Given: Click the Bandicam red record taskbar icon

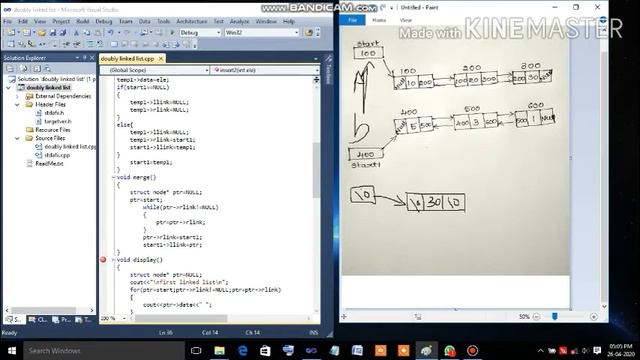Looking at the screenshot, I should pyautogui.click(x=472, y=351).
